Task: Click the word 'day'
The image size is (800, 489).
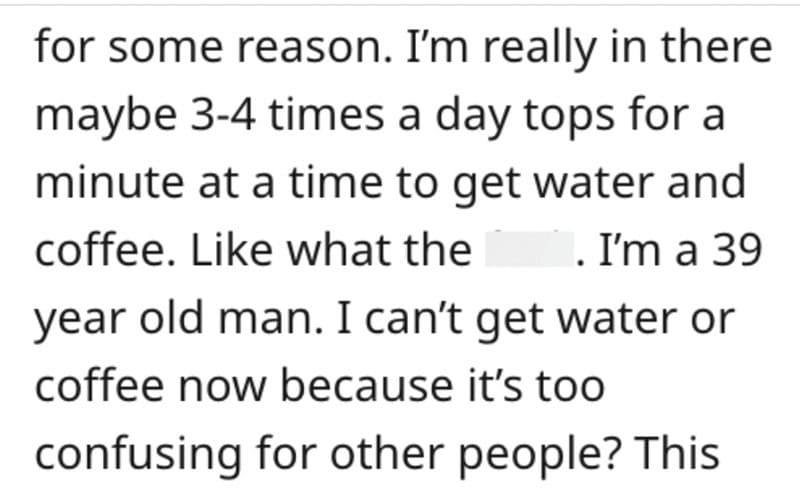Action: (472, 118)
